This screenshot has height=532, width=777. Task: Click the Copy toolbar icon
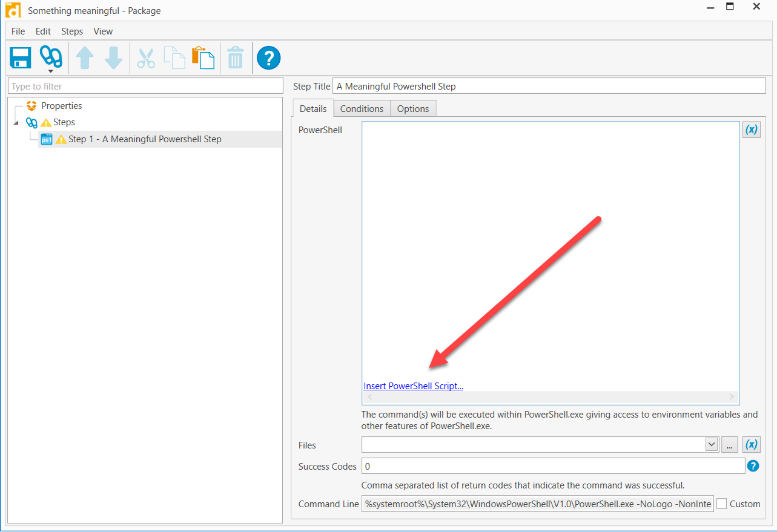tap(174, 58)
